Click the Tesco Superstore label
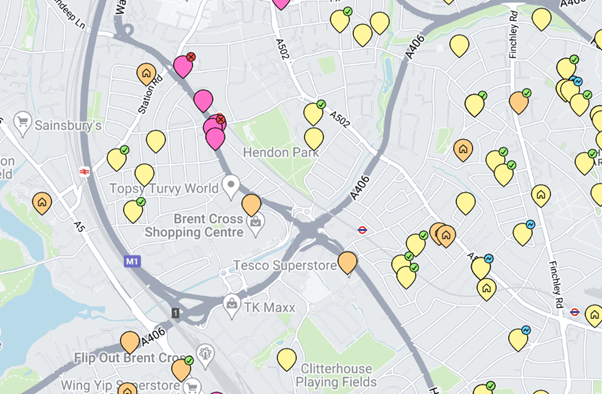 coord(285,265)
